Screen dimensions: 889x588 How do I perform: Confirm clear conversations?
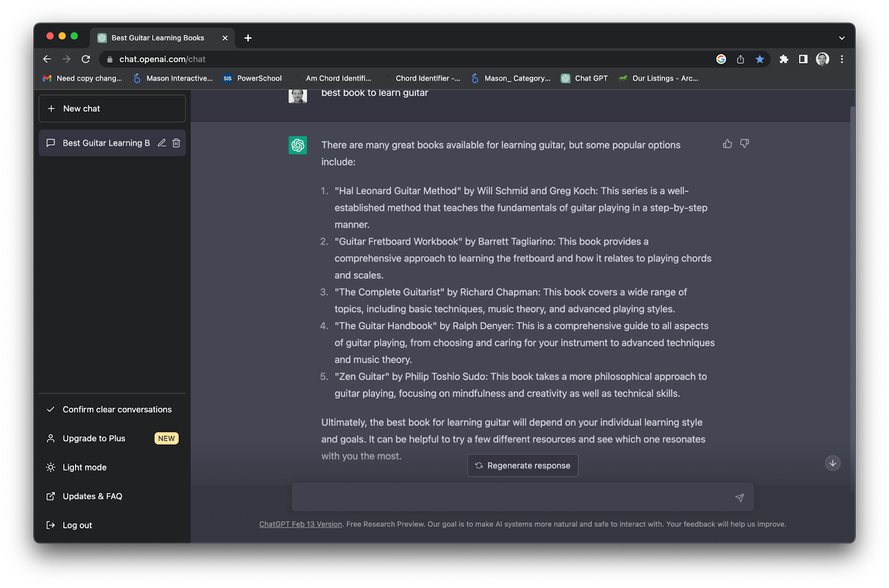click(x=112, y=409)
